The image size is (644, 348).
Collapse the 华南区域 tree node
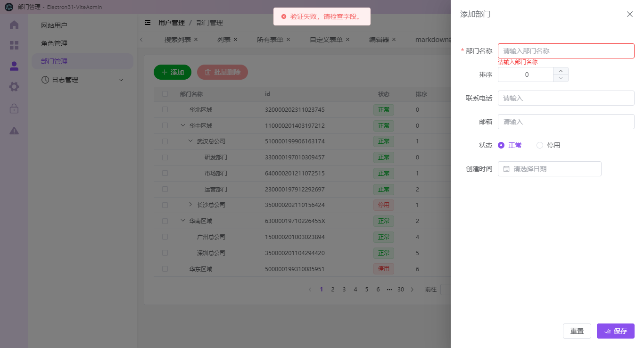pos(183,221)
